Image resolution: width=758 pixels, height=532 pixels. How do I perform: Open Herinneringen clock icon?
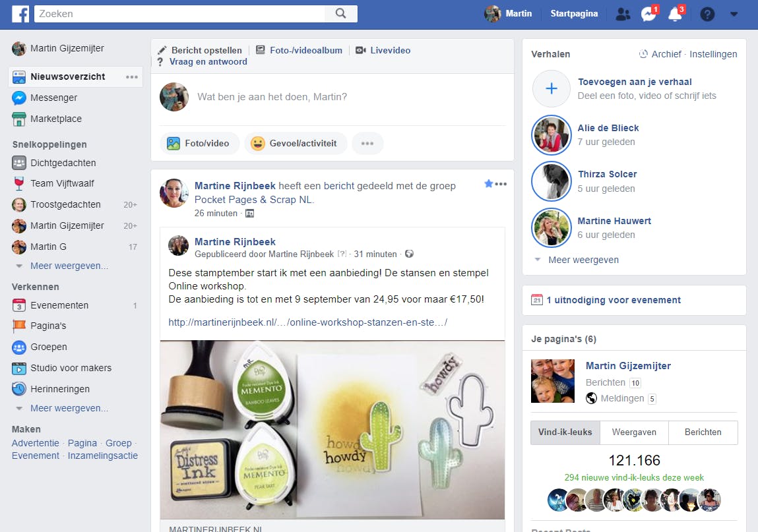pos(19,389)
